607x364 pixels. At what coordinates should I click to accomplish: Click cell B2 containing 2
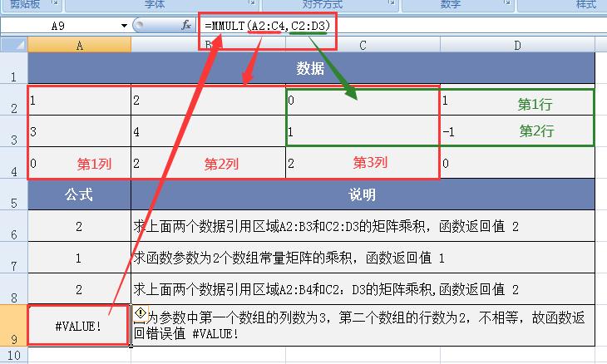coord(208,101)
